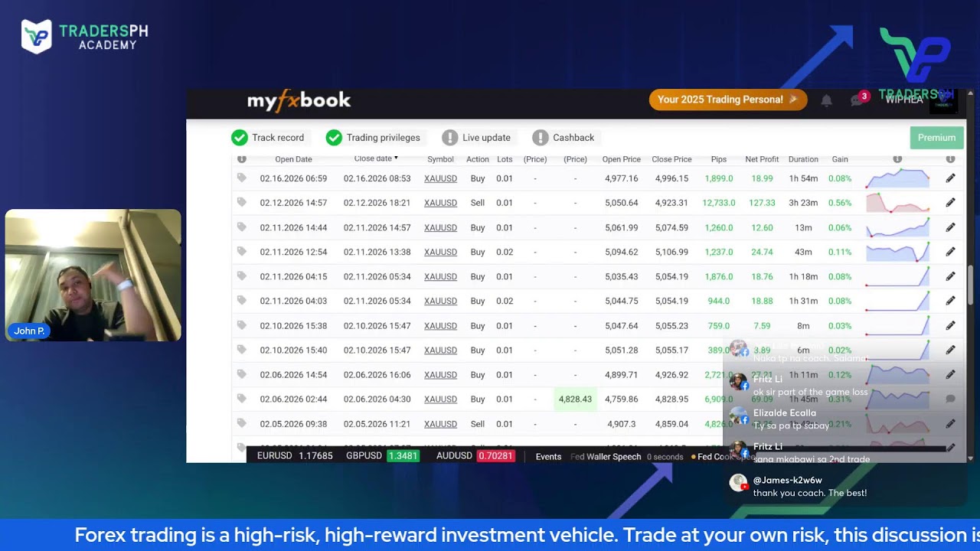The width and height of the screenshot is (980, 551).
Task: Sort table by Duration header
Action: pyautogui.click(x=803, y=159)
